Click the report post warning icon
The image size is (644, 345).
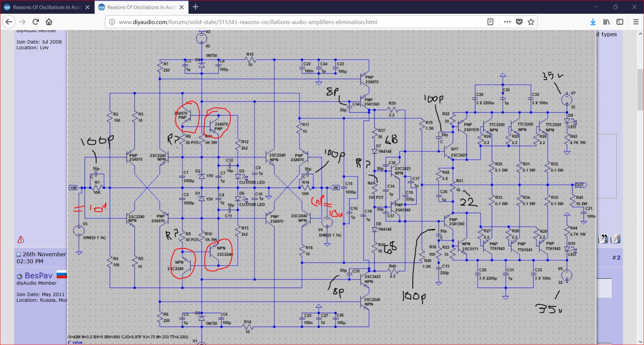21,240
